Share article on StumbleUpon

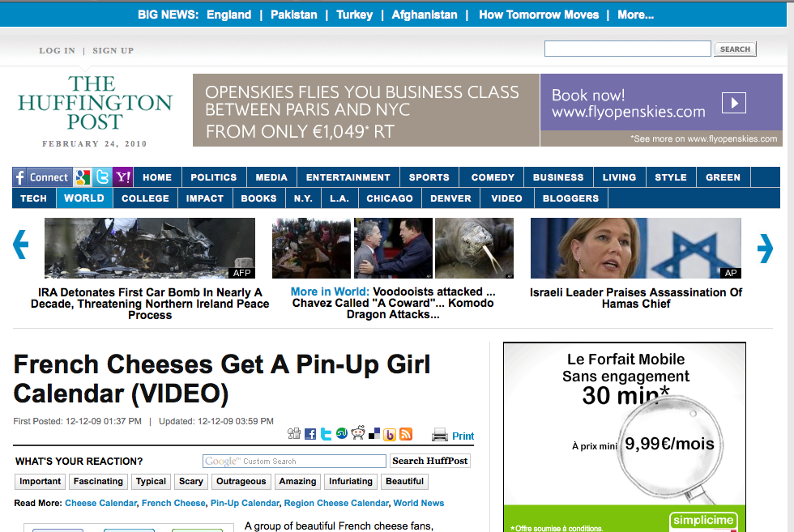tap(342, 435)
